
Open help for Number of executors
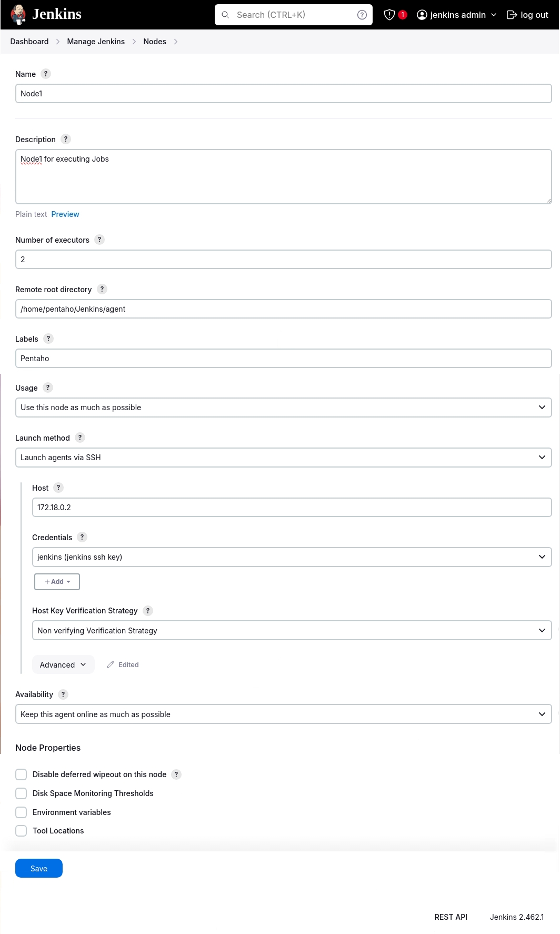click(x=99, y=240)
